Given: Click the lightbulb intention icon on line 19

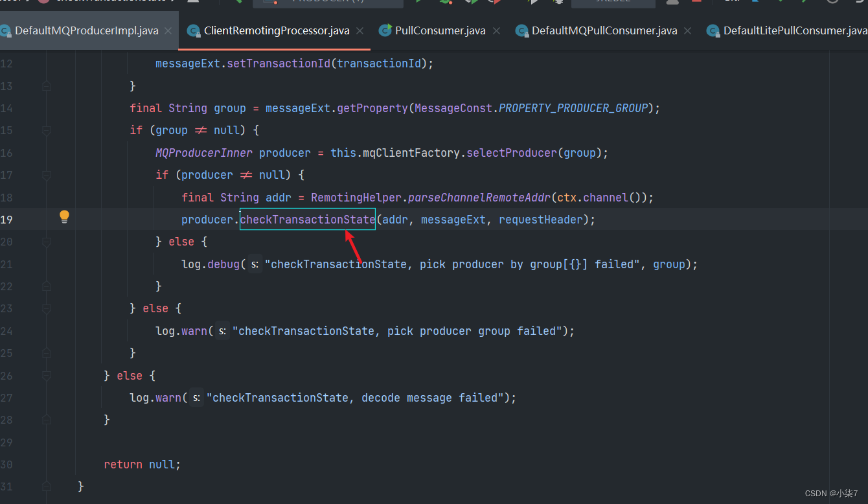Looking at the screenshot, I should click(x=64, y=217).
